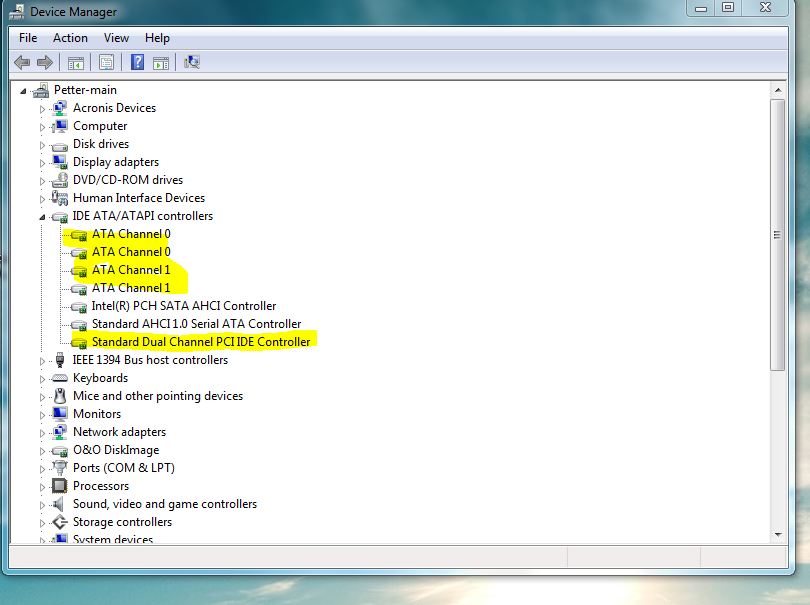Select Standard AHCI 1.0 Serial ATA Controller
Image resolution: width=810 pixels, height=605 pixels.
[196, 324]
